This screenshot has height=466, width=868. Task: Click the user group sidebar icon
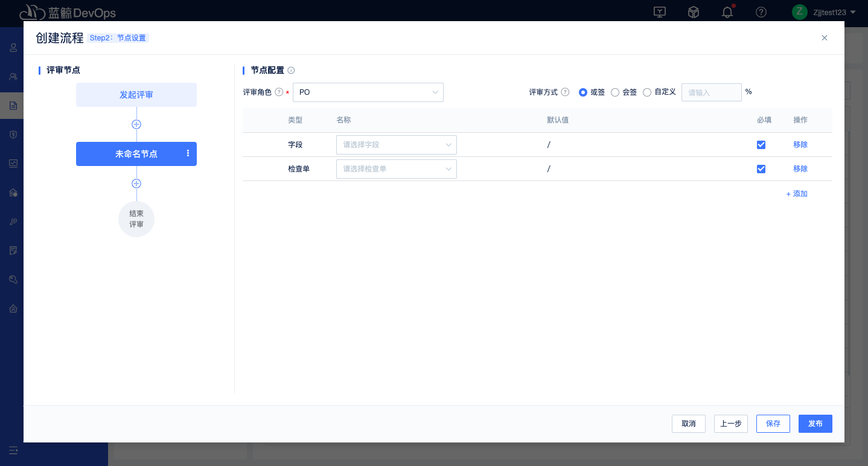(x=13, y=77)
